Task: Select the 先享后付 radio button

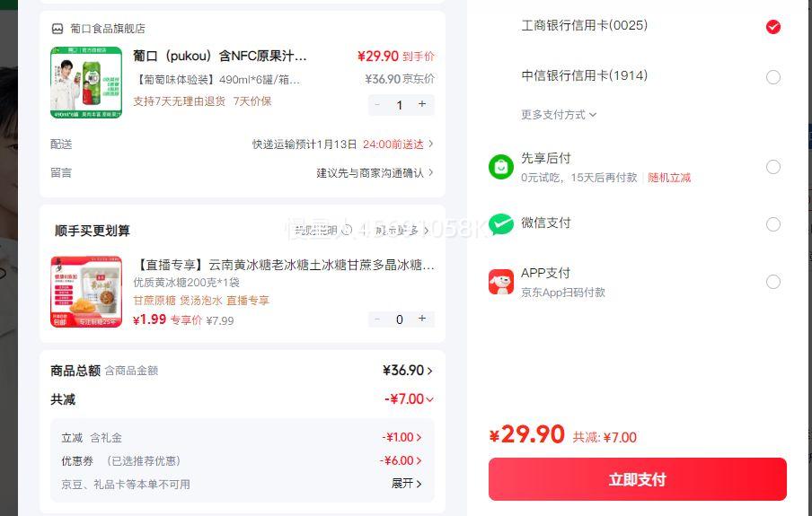Action: (773, 167)
